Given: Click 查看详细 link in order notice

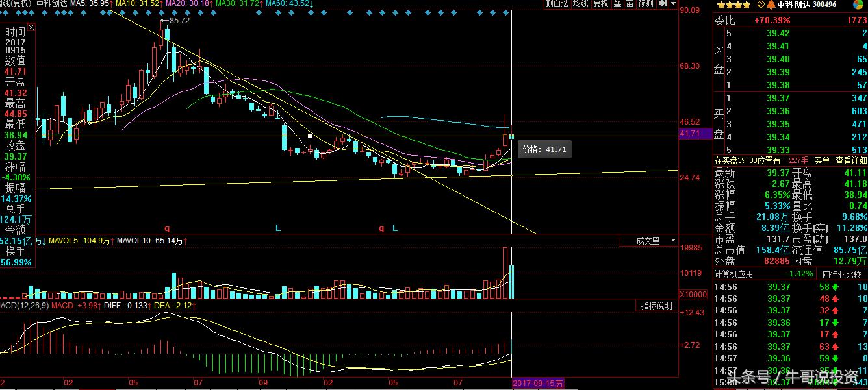Looking at the screenshot, I should 851,160.
